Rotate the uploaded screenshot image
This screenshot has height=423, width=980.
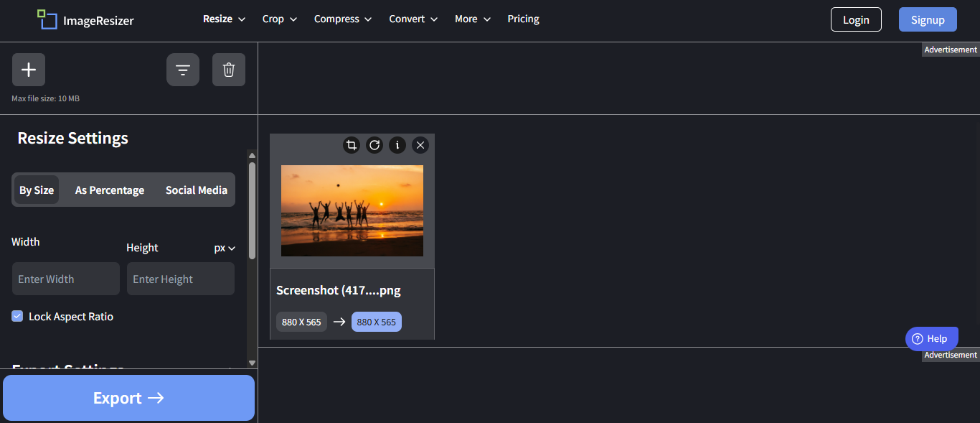pos(374,144)
